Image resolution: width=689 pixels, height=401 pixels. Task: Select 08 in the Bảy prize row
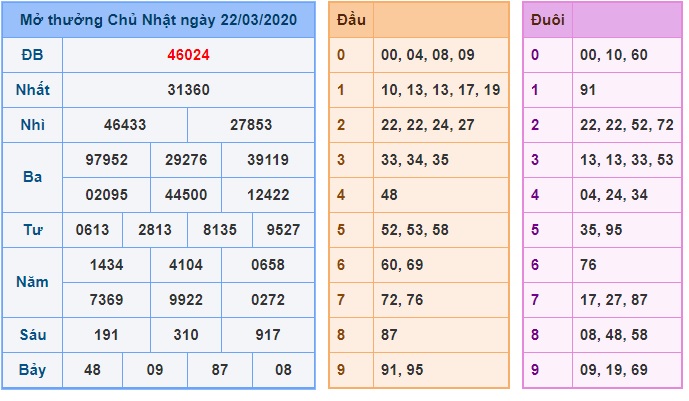[x=283, y=370]
